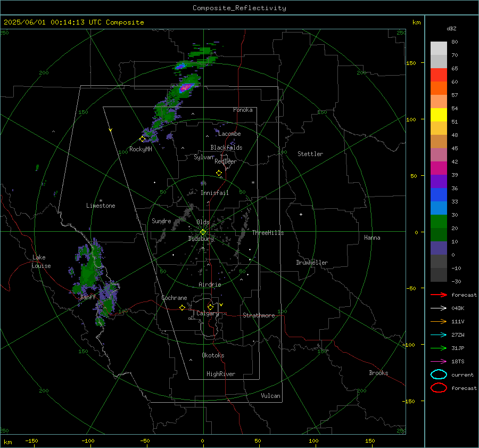
Task: Click the RockyMH town label
Action: (141, 149)
